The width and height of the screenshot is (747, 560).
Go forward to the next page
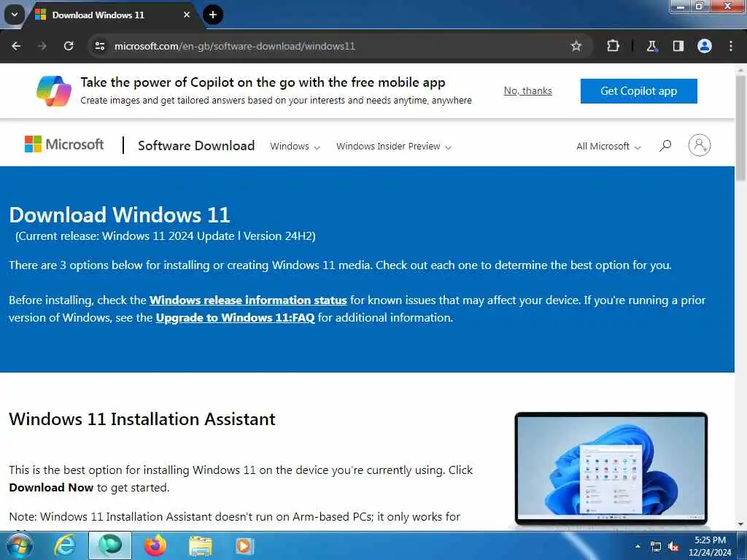point(42,46)
